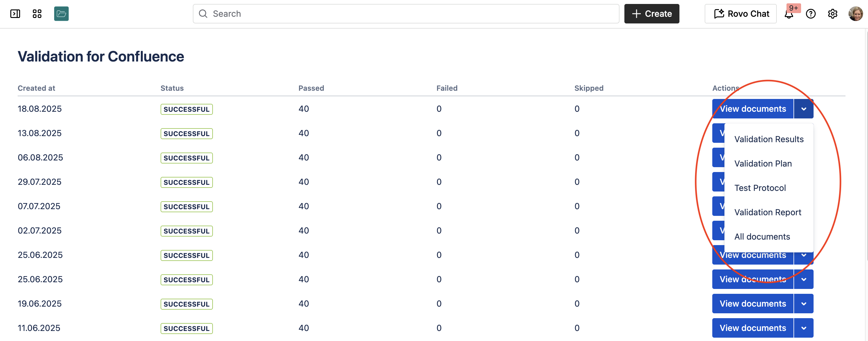The height and width of the screenshot is (341, 868).
Task: Open the app switcher grid icon
Action: click(37, 14)
